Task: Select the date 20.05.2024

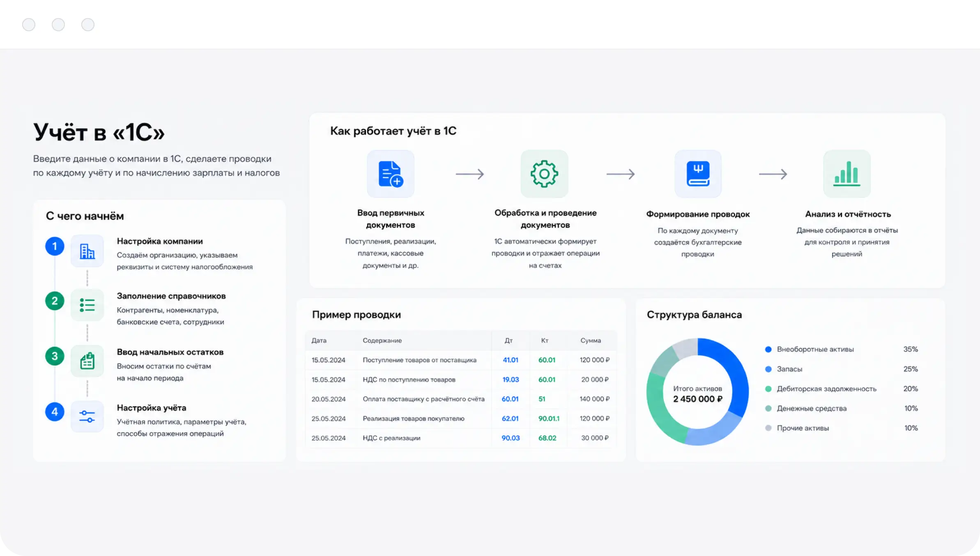Action: point(328,399)
